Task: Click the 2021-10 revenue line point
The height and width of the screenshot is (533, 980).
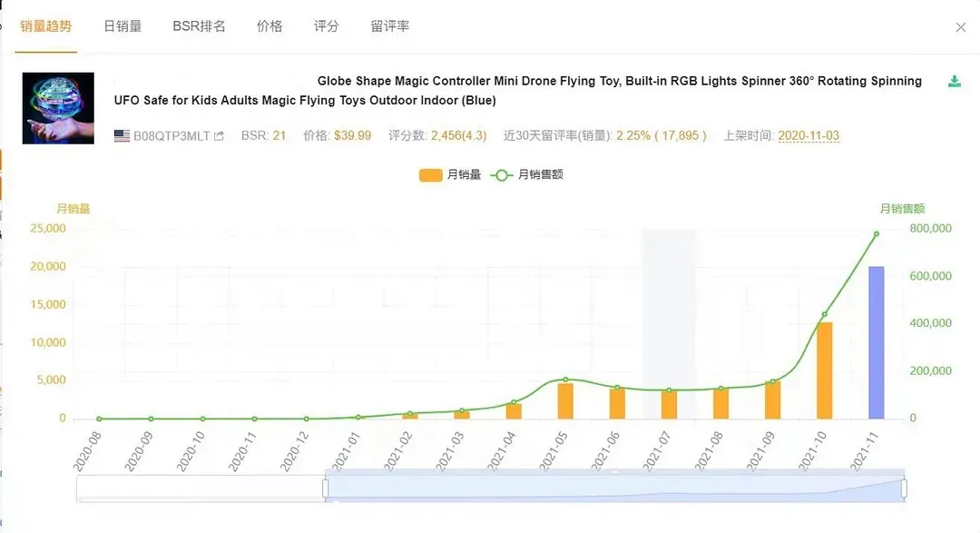Action: click(x=824, y=314)
